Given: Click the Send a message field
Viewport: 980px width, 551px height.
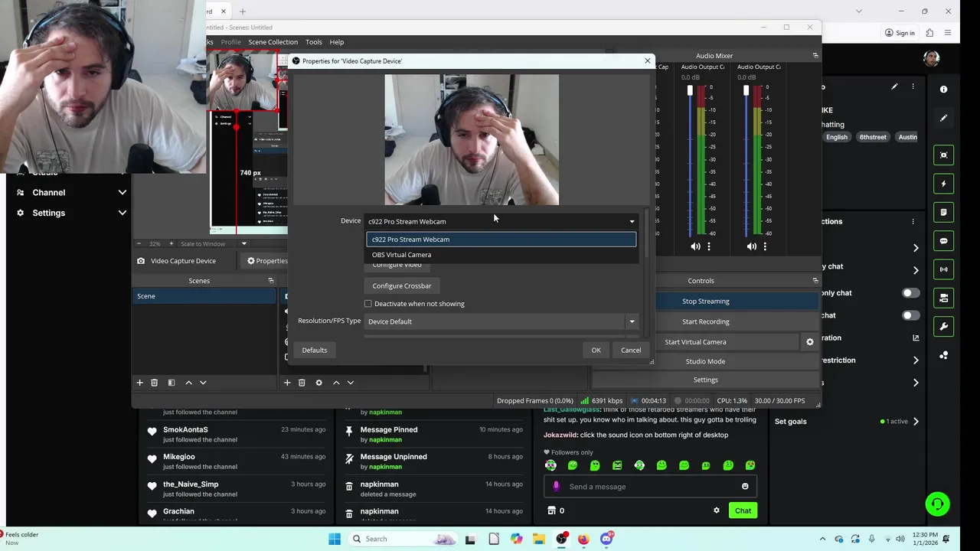Looking at the screenshot, I should pyautogui.click(x=651, y=487).
